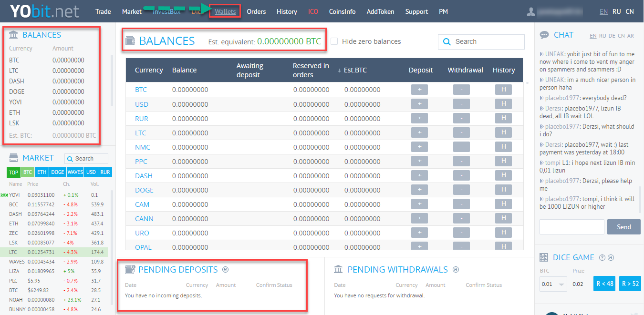The width and height of the screenshot is (644, 315).
Task: Click the DASH row deposit plus button
Action: 419,175
